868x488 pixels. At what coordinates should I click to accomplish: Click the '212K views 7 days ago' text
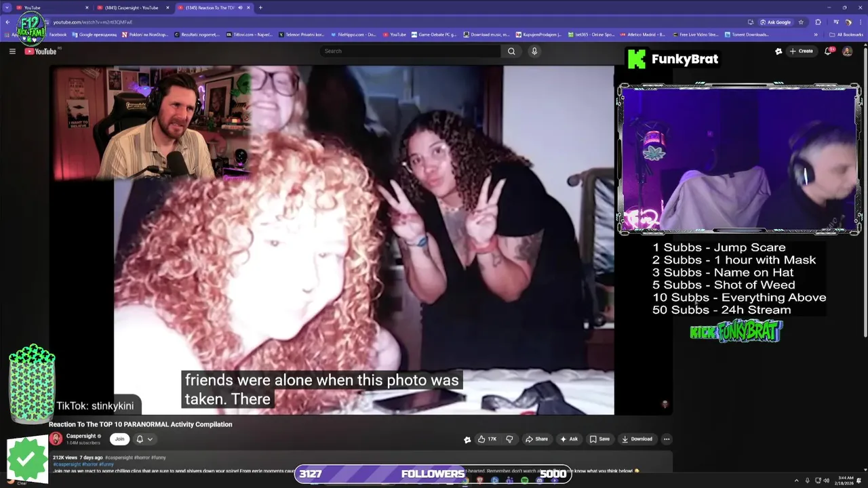click(78, 457)
